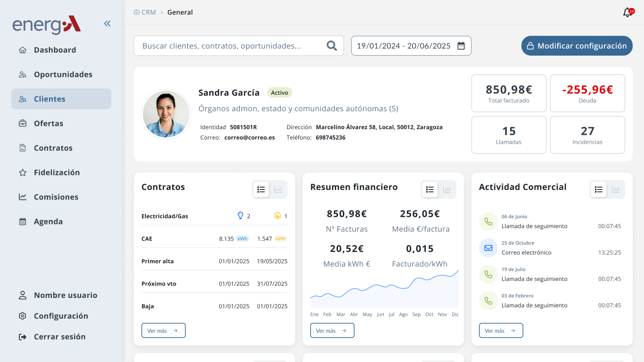Open the date range 19/01/2024 - 20/06/2025 picker
This screenshot has width=644, height=362.
coord(404,46)
